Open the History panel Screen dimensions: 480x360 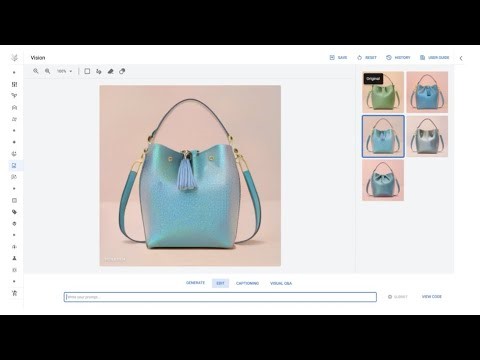pyautogui.click(x=398, y=58)
